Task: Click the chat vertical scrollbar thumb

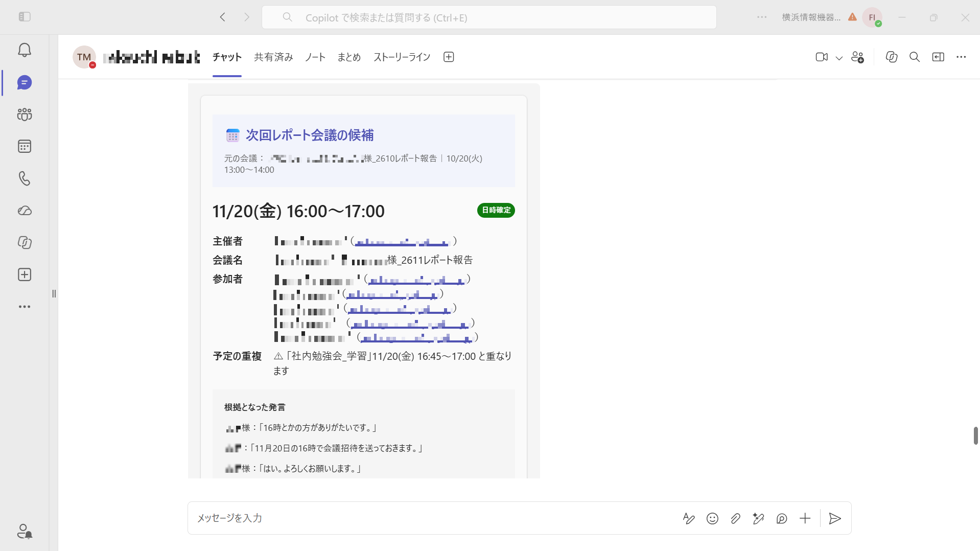Action: click(975, 435)
